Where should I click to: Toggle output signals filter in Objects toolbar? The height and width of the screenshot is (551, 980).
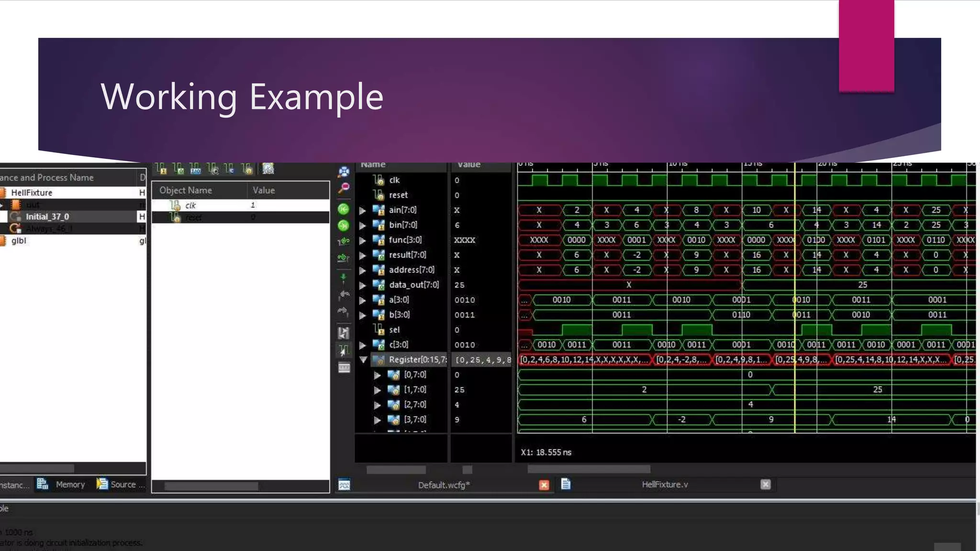click(178, 169)
